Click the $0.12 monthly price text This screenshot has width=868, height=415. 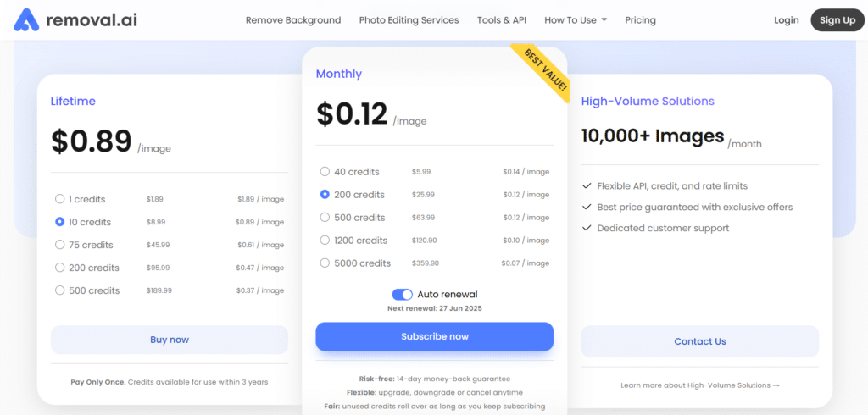click(x=352, y=113)
